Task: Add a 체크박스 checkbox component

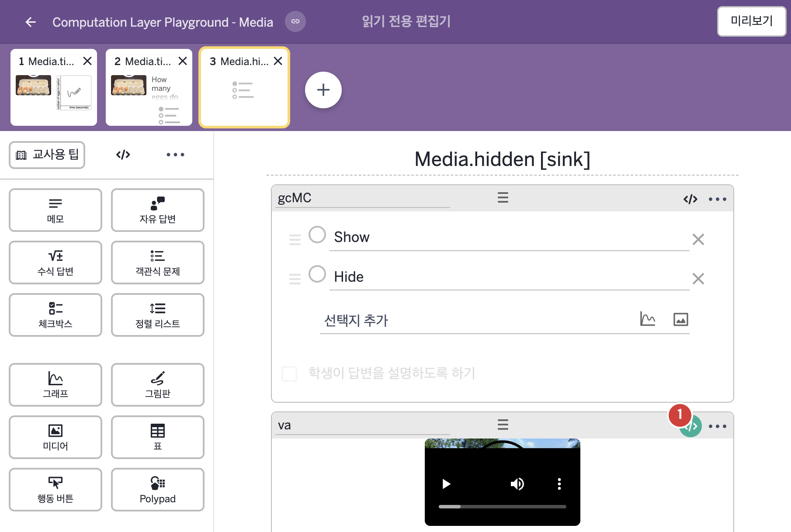Action: [56, 315]
